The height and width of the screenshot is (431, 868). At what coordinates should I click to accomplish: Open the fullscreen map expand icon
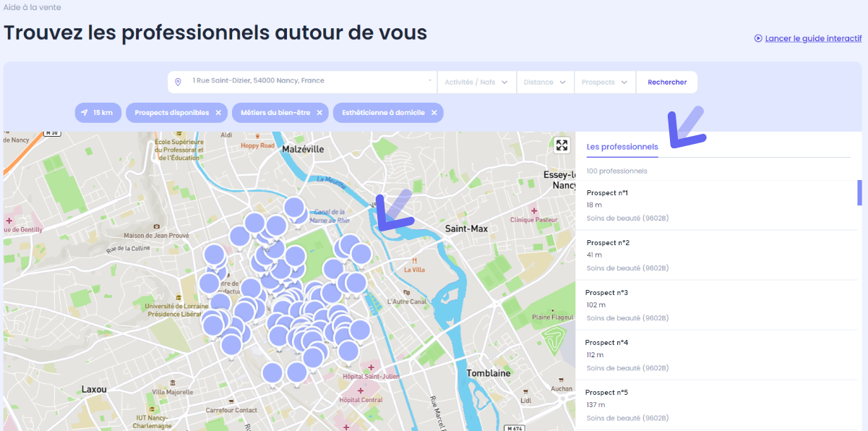[562, 145]
